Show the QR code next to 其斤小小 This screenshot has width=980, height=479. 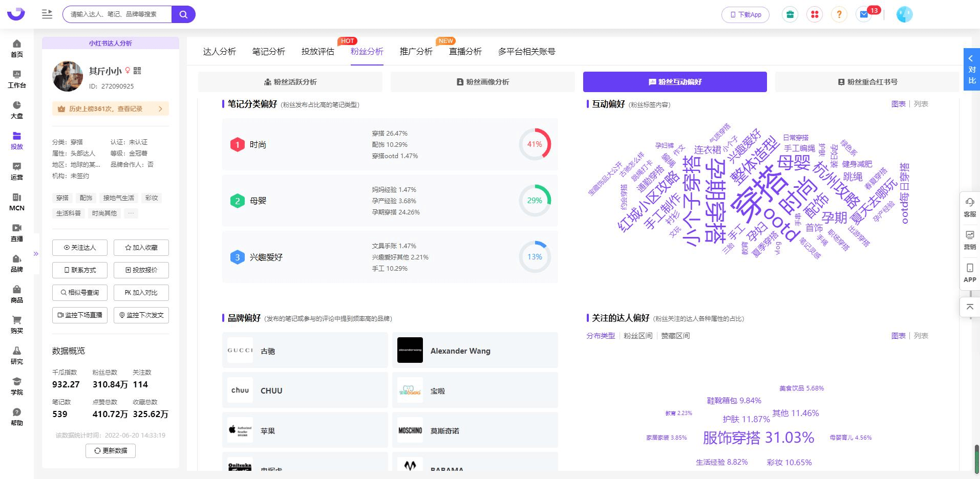tap(137, 71)
